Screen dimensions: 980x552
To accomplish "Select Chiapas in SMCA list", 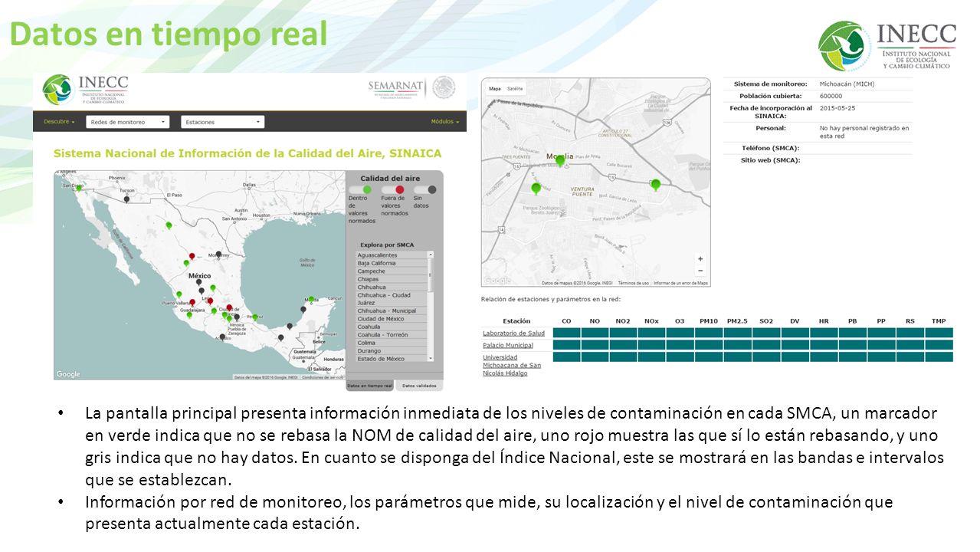I will (392, 279).
